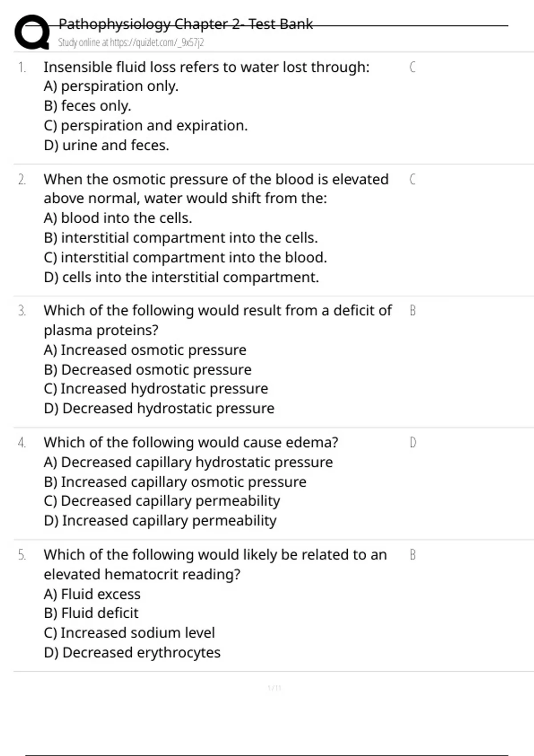Select option C perspiration and expiration
Viewport: 534px width, 756px height.
coord(146,126)
